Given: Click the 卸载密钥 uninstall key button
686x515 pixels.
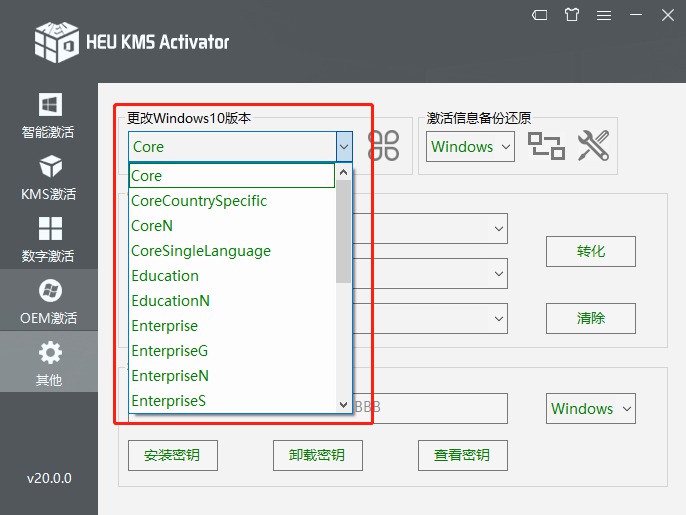Looking at the screenshot, I should [318, 455].
